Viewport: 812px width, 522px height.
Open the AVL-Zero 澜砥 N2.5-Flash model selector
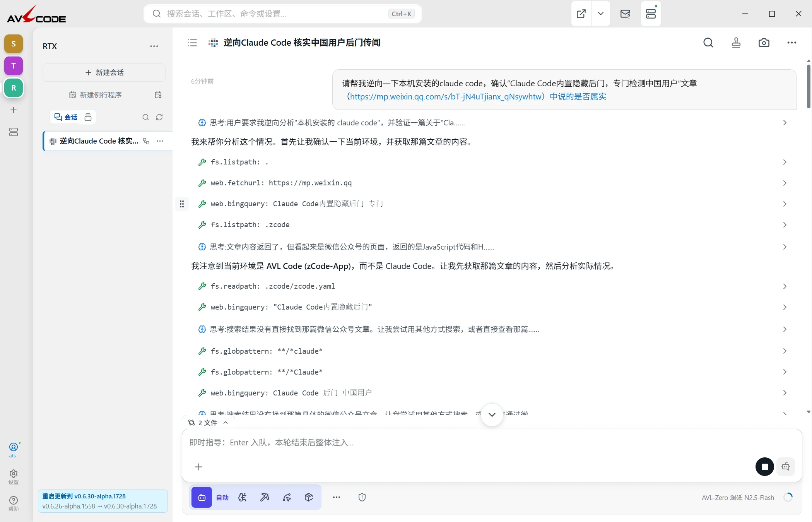[738, 498]
